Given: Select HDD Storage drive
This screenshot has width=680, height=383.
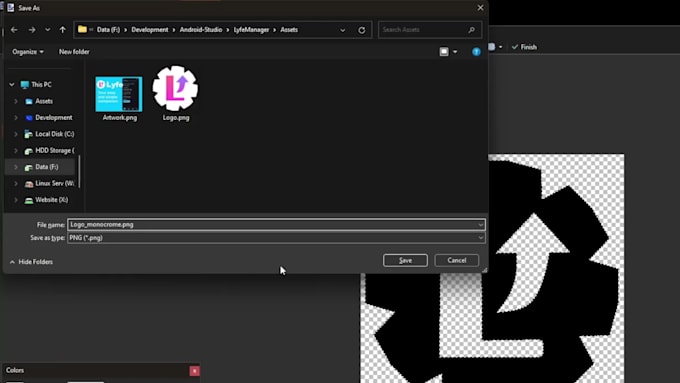Looking at the screenshot, I should (x=55, y=151).
